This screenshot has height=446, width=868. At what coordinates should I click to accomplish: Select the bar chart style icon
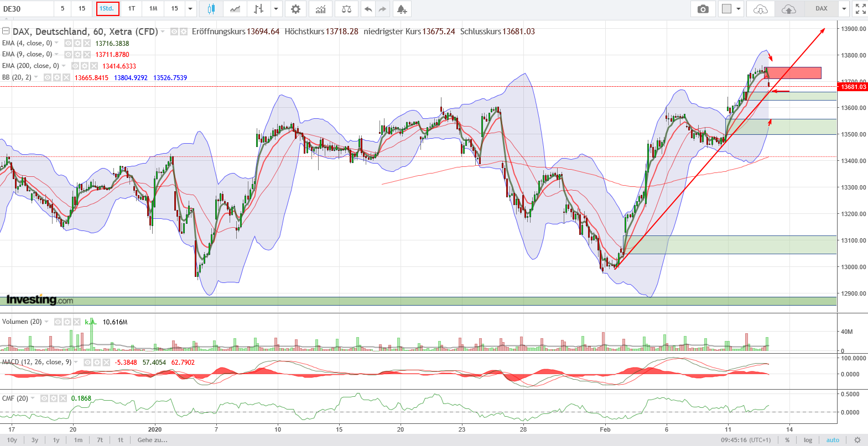click(x=258, y=9)
